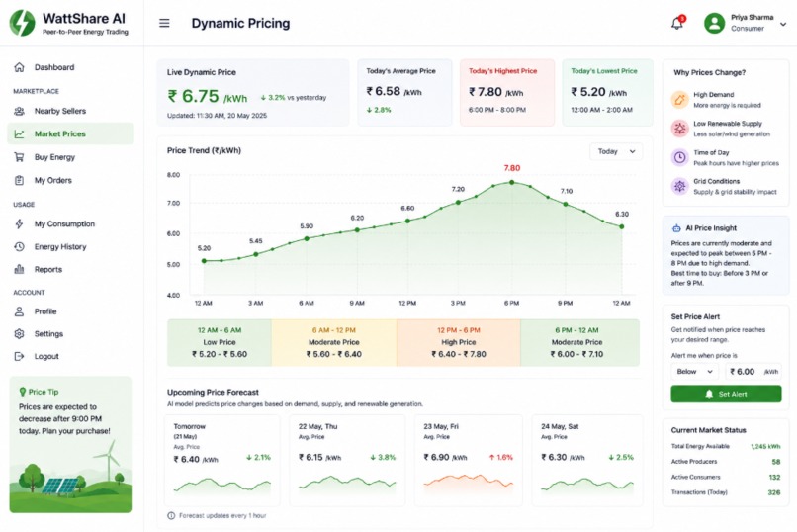Click the Dashboard home icon
Image resolution: width=797 pixels, height=532 pixels.
(20, 67)
